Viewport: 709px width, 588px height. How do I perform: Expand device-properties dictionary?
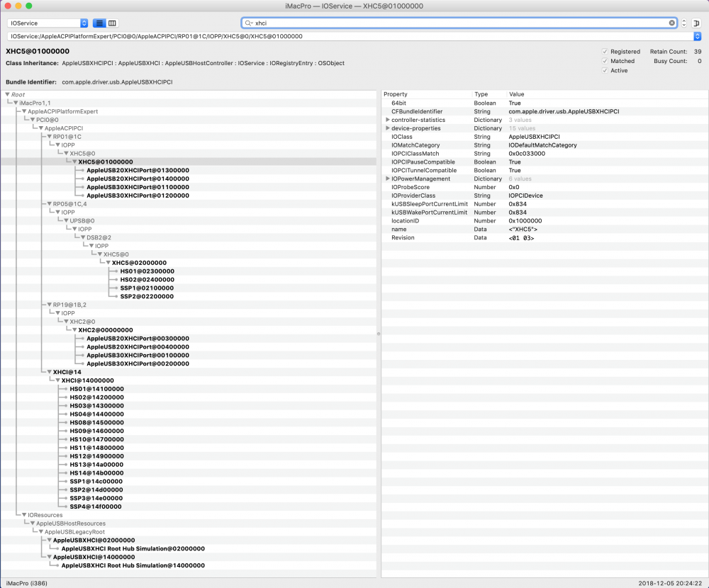pos(388,128)
